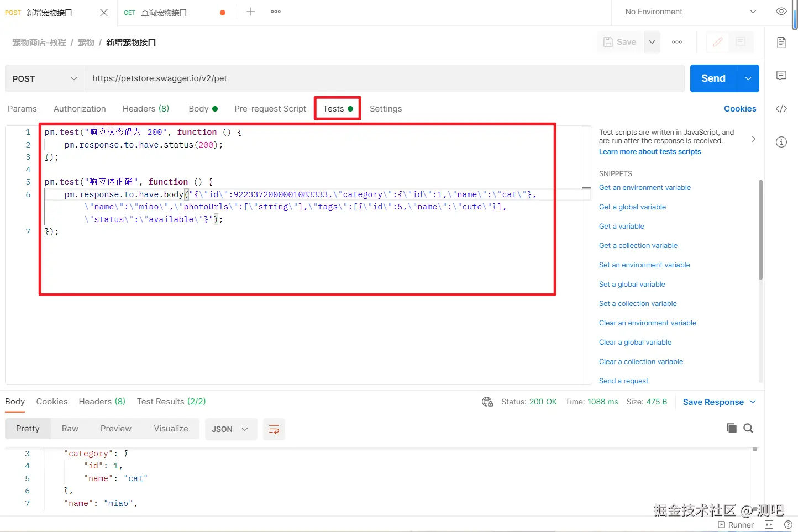Copy the response with copy icon
798x532 pixels.
point(731,428)
